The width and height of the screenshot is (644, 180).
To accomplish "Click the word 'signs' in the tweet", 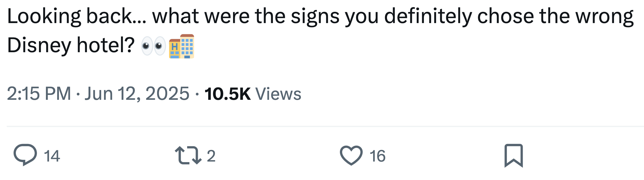I will [315, 16].
